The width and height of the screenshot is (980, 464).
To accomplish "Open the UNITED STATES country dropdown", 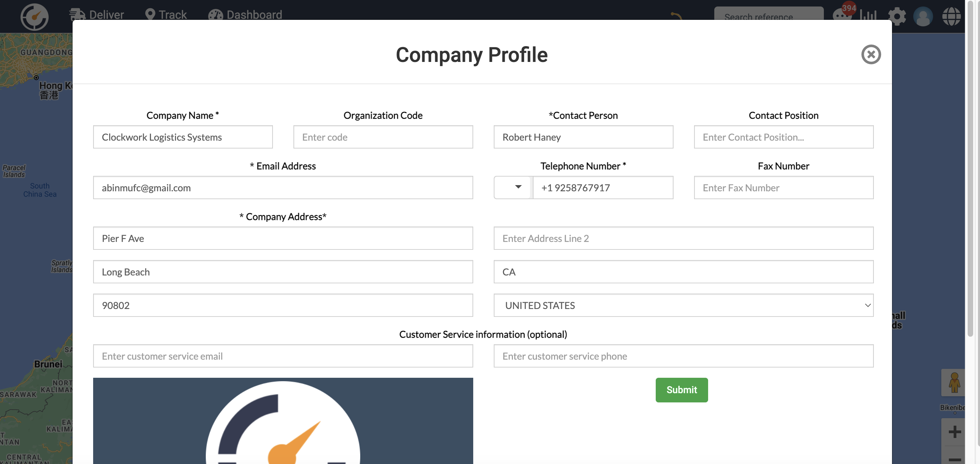I will pos(683,305).
